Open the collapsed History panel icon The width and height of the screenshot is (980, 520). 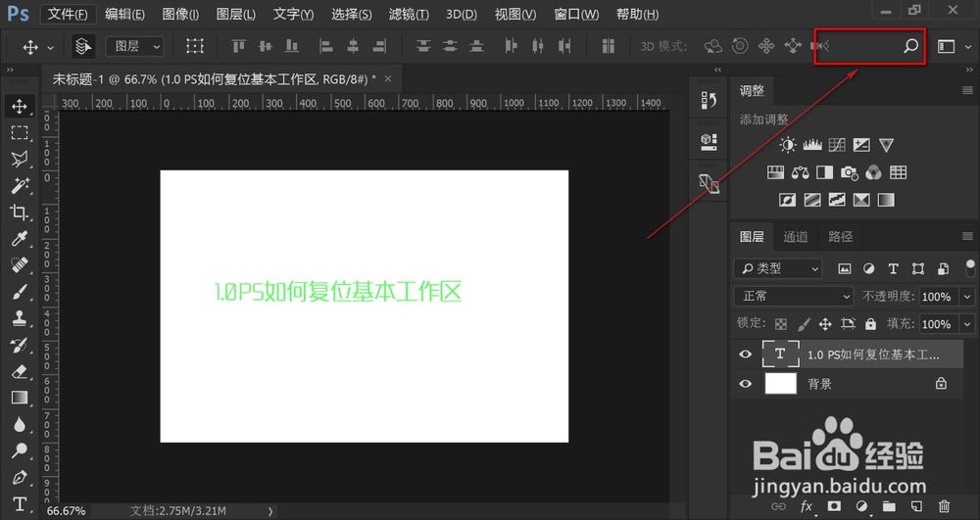(x=709, y=101)
